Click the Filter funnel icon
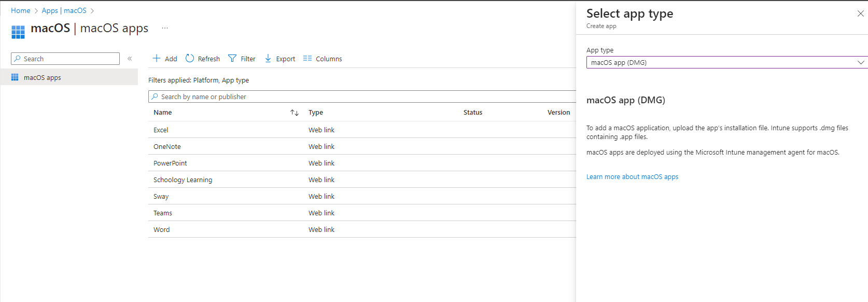Screen dimensions: 868x302 [232, 58]
